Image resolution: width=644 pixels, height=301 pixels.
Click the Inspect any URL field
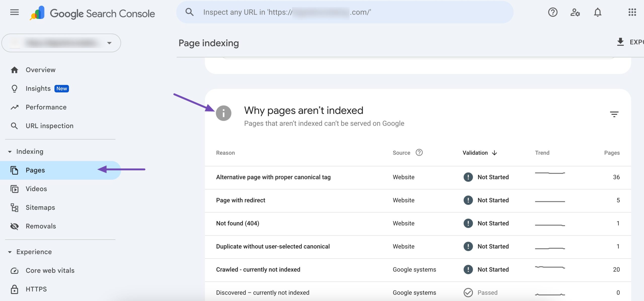tap(345, 12)
